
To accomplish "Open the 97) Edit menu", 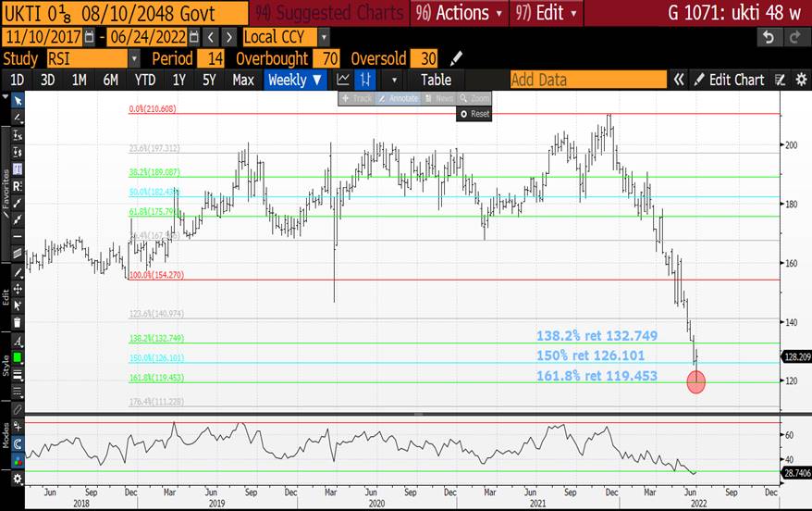I will pyautogui.click(x=547, y=13).
